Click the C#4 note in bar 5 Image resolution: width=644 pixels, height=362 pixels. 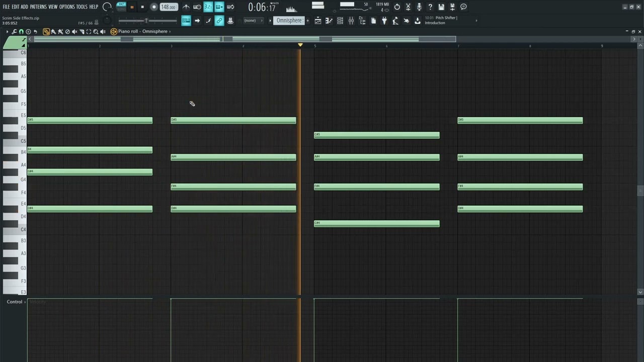pos(376,224)
